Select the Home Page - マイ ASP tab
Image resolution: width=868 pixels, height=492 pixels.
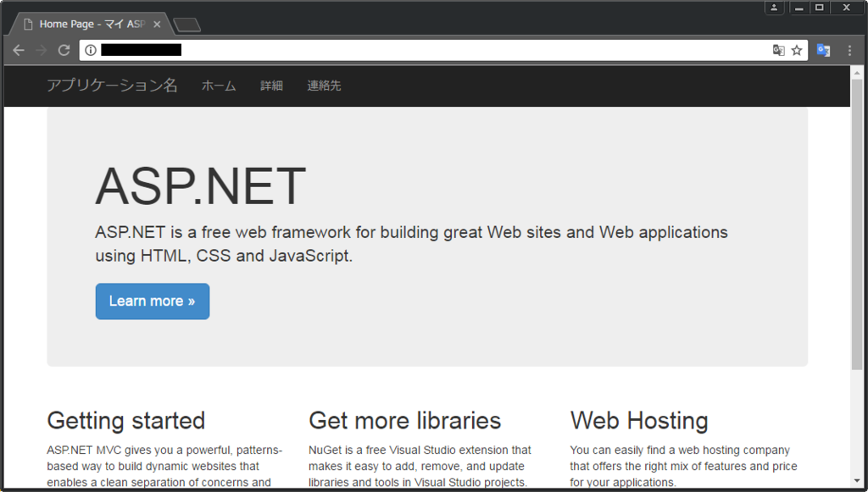coord(92,25)
